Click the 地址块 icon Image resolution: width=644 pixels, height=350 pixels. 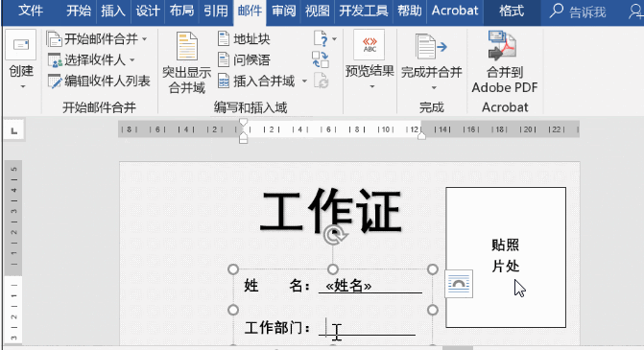point(224,38)
